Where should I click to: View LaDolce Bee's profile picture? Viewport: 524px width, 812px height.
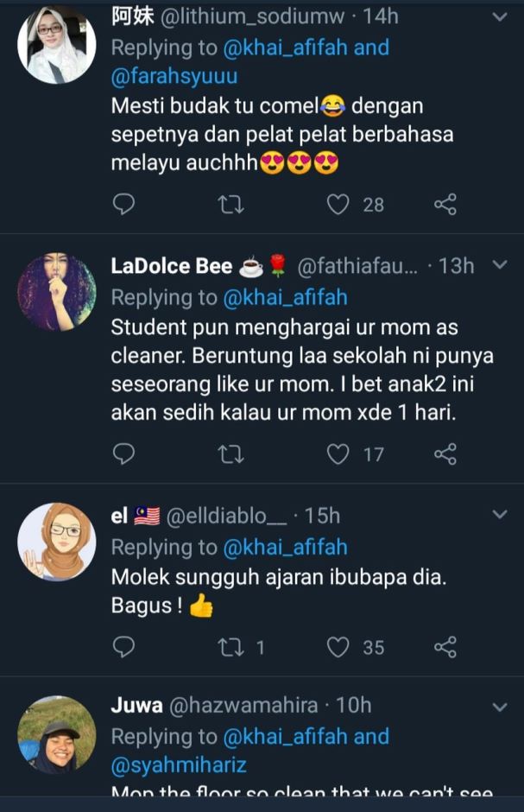57,292
